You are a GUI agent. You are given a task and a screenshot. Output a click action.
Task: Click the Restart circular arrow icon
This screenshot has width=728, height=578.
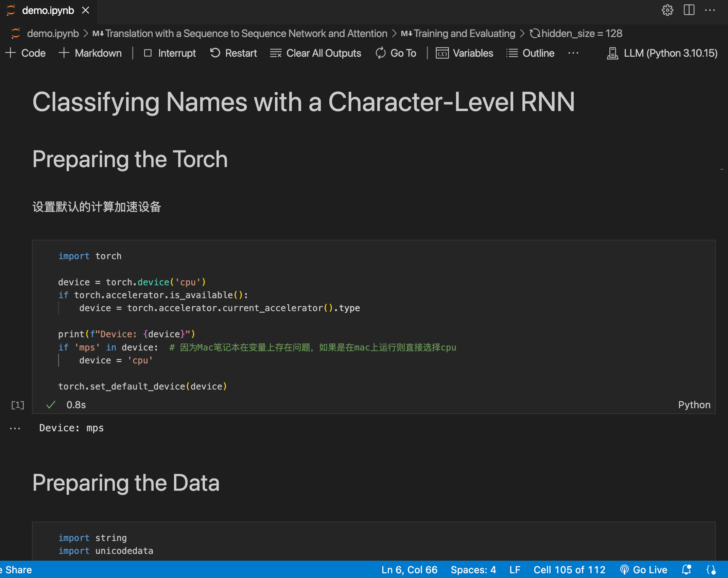[215, 53]
